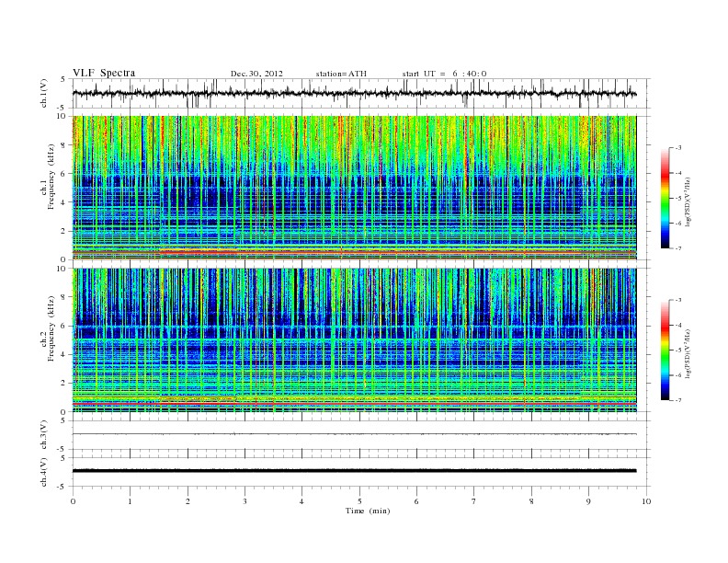
Task: Click the 'ch.1(V)' waveform axis label
Action: point(44,94)
